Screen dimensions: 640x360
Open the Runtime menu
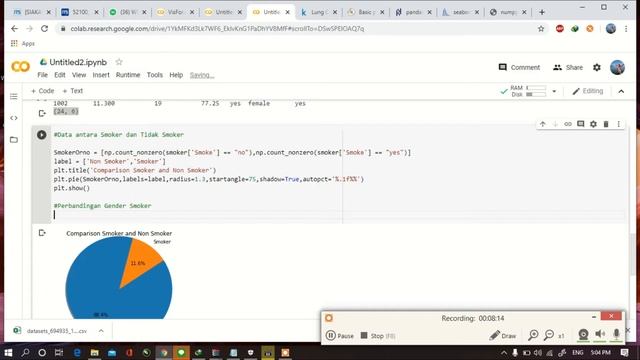click(x=128, y=75)
